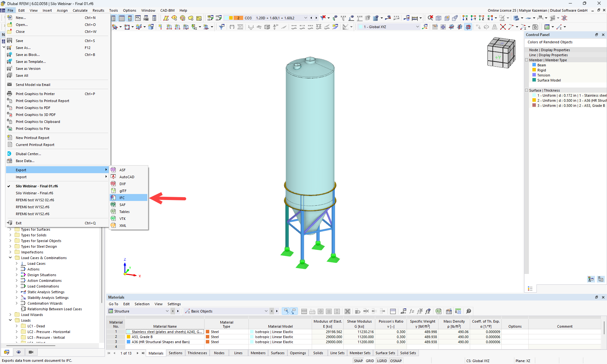607x364 pixels.
Task: Click the Print Graphics to PDF icon
Action: coord(9,107)
